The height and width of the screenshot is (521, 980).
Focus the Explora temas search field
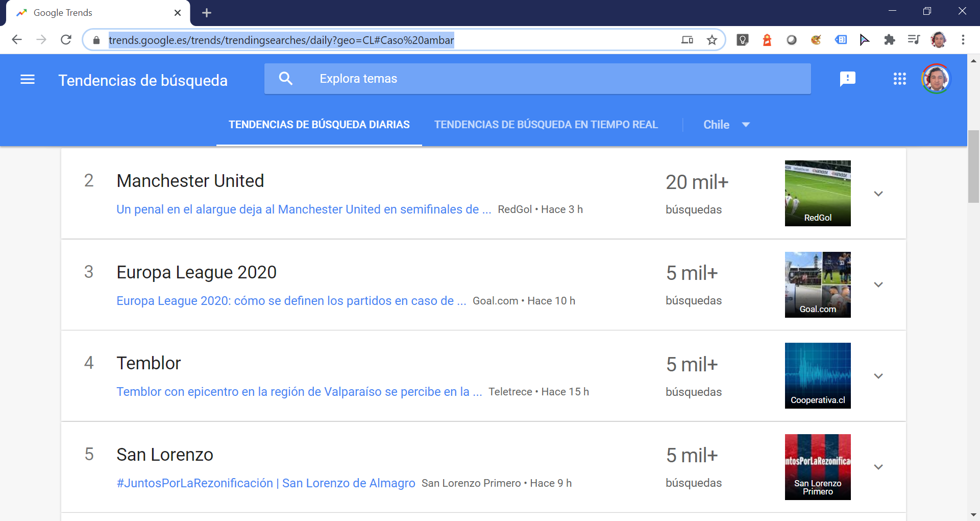(x=537, y=79)
